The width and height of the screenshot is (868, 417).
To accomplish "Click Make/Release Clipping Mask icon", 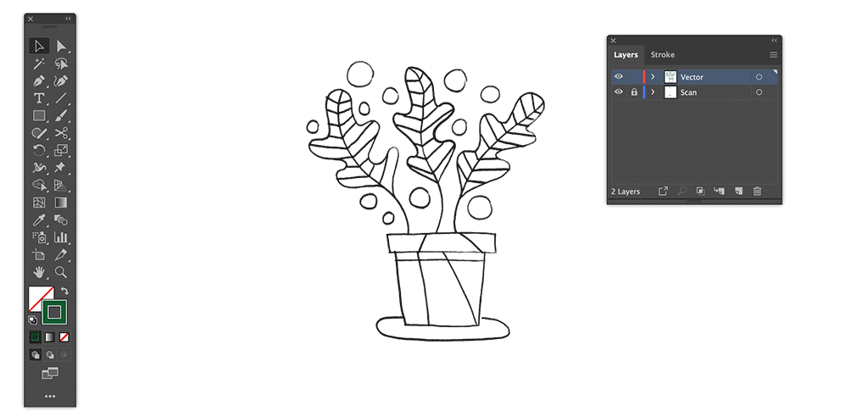I will (x=700, y=191).
